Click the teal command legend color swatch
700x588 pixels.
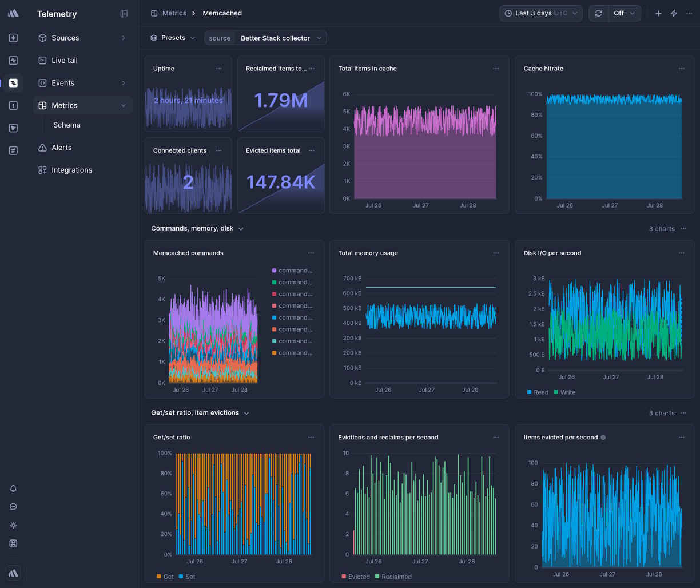click(x=274, y=341)
